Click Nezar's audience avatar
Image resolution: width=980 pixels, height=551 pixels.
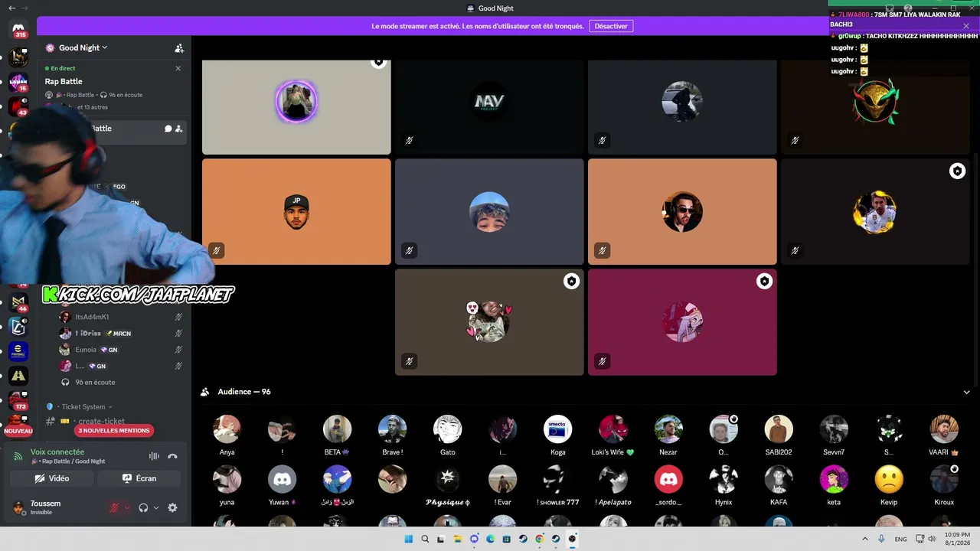[668, 429]
